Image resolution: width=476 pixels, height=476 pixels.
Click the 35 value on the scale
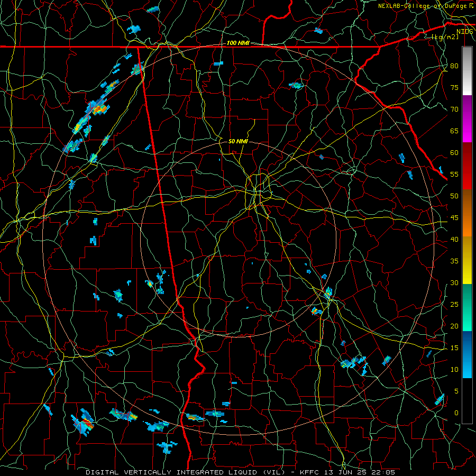click(x=454, y=261)
